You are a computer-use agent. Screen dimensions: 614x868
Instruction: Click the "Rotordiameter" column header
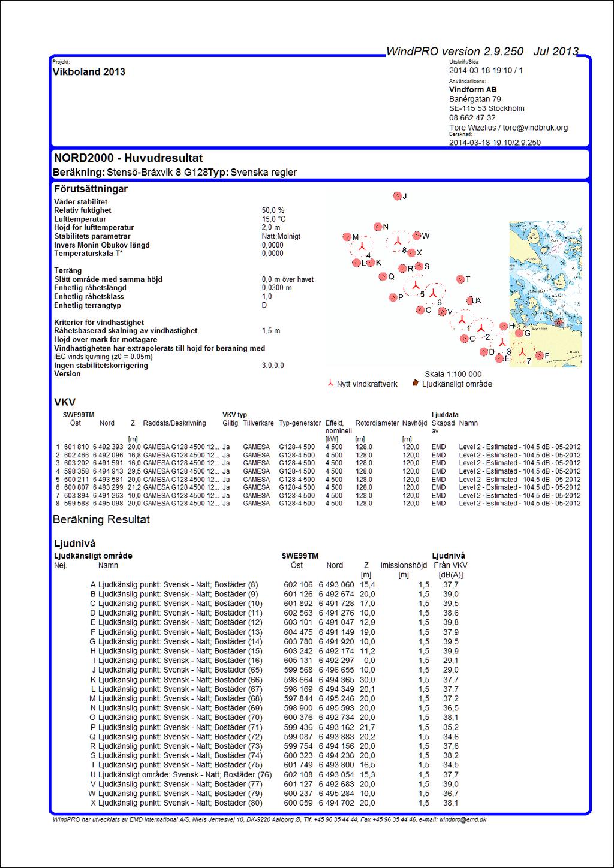pyautogui.click(x=377, y=423)
